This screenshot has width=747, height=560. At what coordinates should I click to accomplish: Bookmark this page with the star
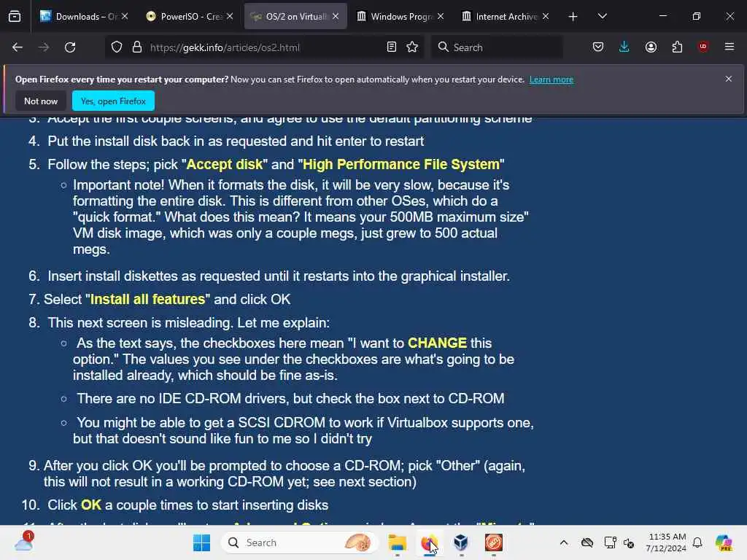[412, 47]
